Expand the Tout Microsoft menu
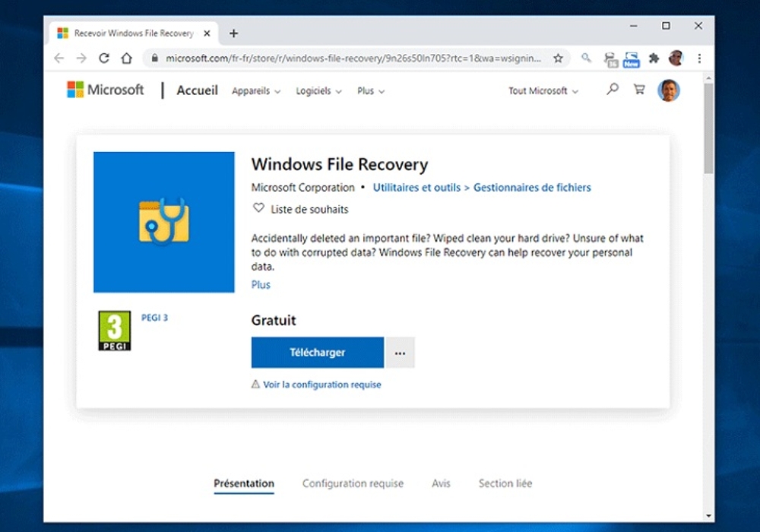The height and width of the screenshot is (532, 760). pos(543,91)
